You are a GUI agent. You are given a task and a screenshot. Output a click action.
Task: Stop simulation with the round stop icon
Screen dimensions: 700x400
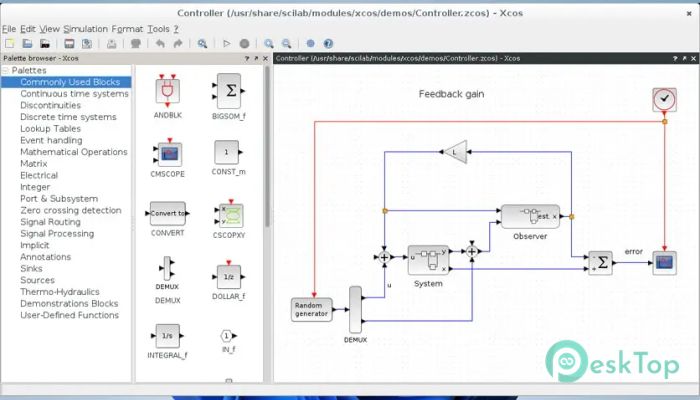click(x=244, y=43)
